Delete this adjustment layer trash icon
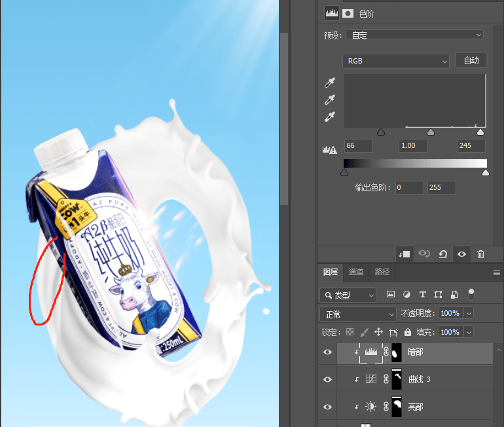 point(480,254)
